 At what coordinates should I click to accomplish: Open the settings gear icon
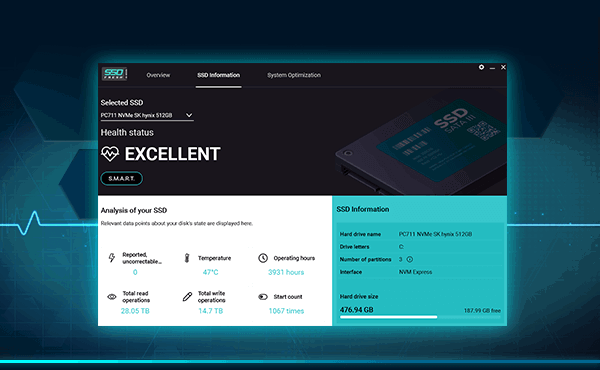click(481, 67)
